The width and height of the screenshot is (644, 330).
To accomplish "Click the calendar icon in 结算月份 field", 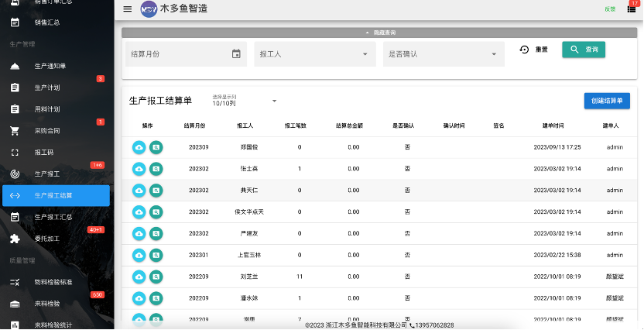I will [236, 53].
